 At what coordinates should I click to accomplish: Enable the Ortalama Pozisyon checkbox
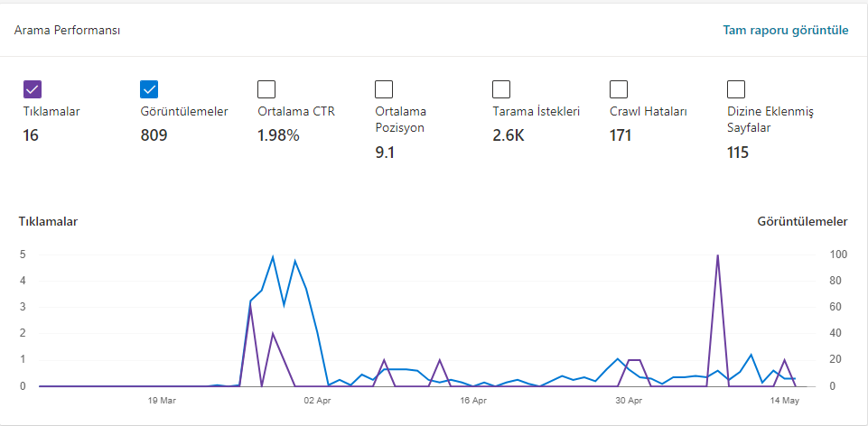(x=384, y=89)
